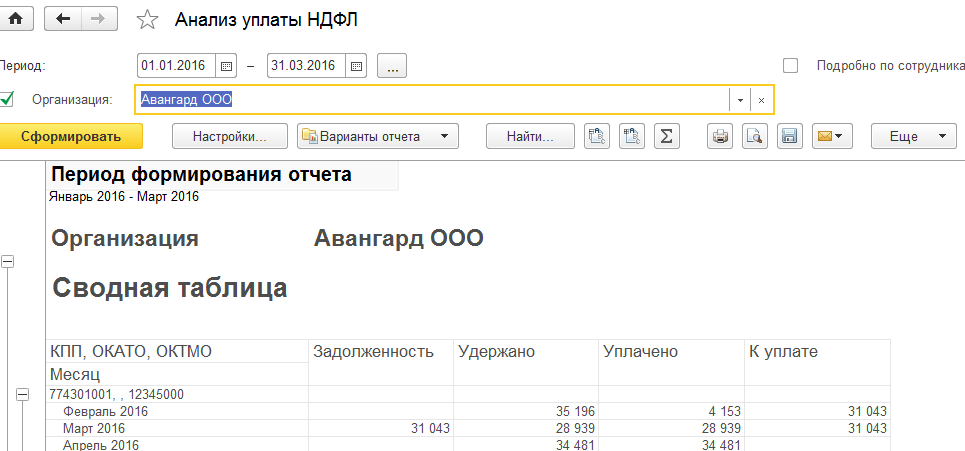
Task: Select the Удержано column header
Action: [526, 362]
